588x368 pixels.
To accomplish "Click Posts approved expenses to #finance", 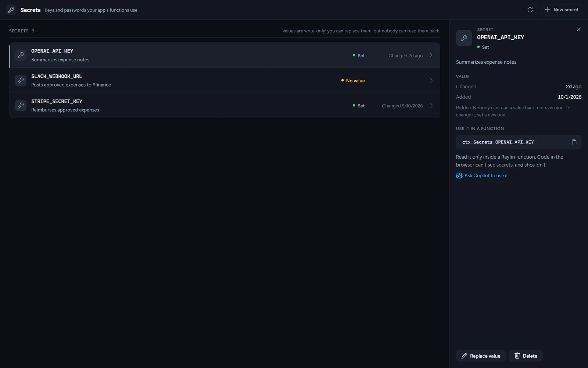I will pyautogui.click(x=71, y=85).
